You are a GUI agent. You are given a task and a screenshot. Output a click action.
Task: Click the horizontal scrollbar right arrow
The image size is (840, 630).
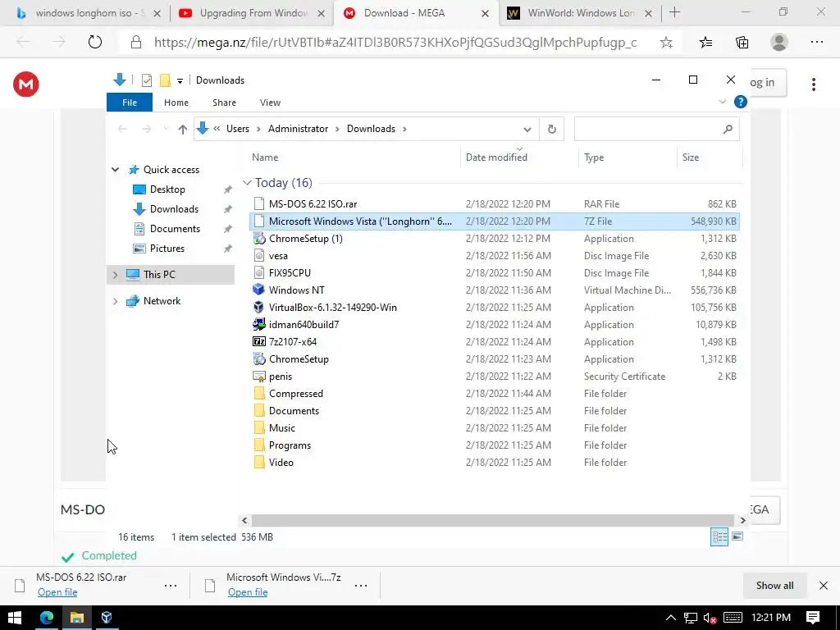click(x=742, y=520)
